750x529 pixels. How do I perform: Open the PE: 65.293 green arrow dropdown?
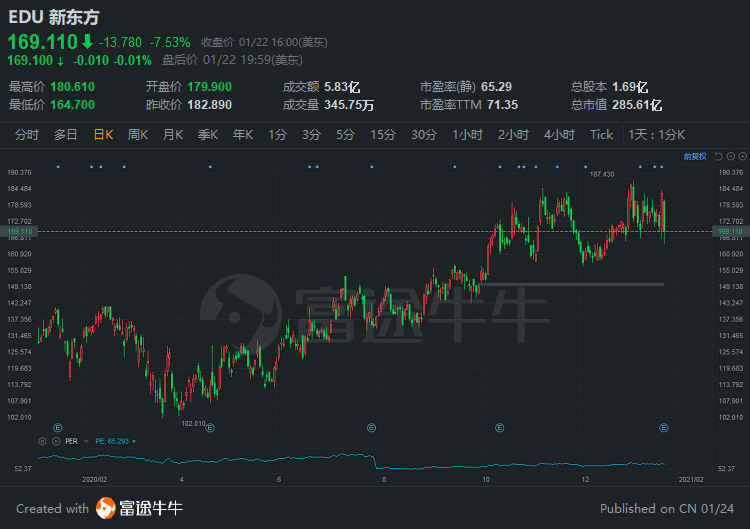(133, 441)
